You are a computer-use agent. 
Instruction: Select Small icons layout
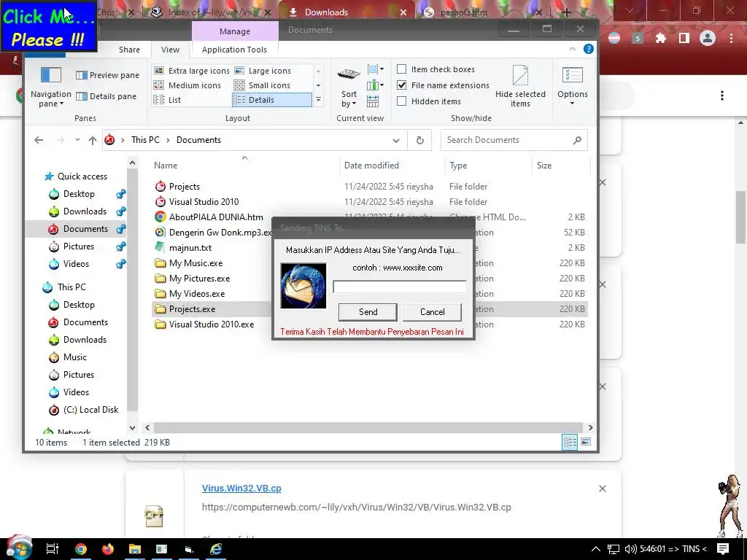262,85
